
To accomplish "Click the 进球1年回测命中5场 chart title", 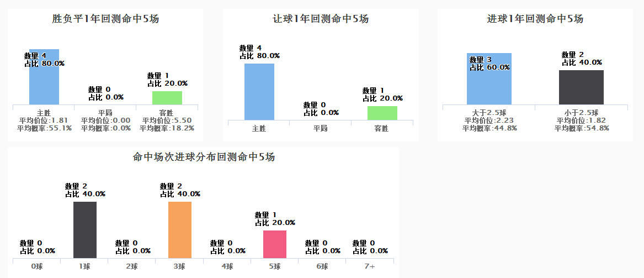I will [535, 19].
